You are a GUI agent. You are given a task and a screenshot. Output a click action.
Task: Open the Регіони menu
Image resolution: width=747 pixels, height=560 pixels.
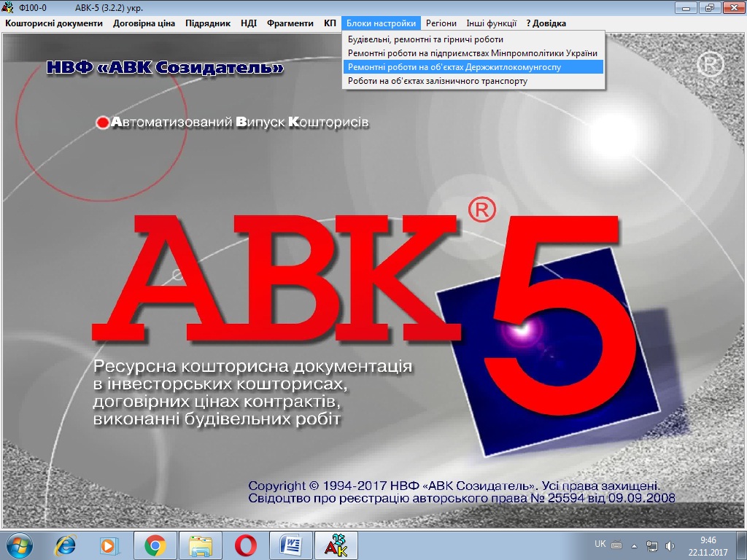pyautogui.click(x=441, y=23)
